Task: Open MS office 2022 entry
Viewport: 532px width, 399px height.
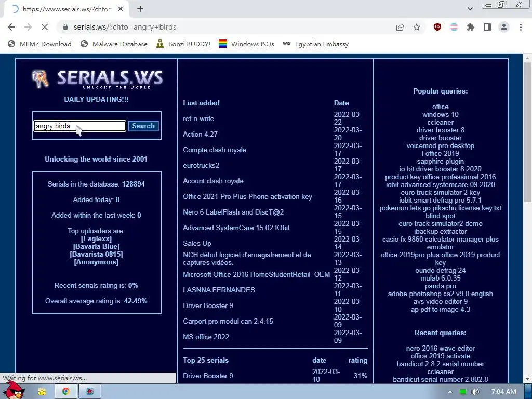Action: [206, 337]
